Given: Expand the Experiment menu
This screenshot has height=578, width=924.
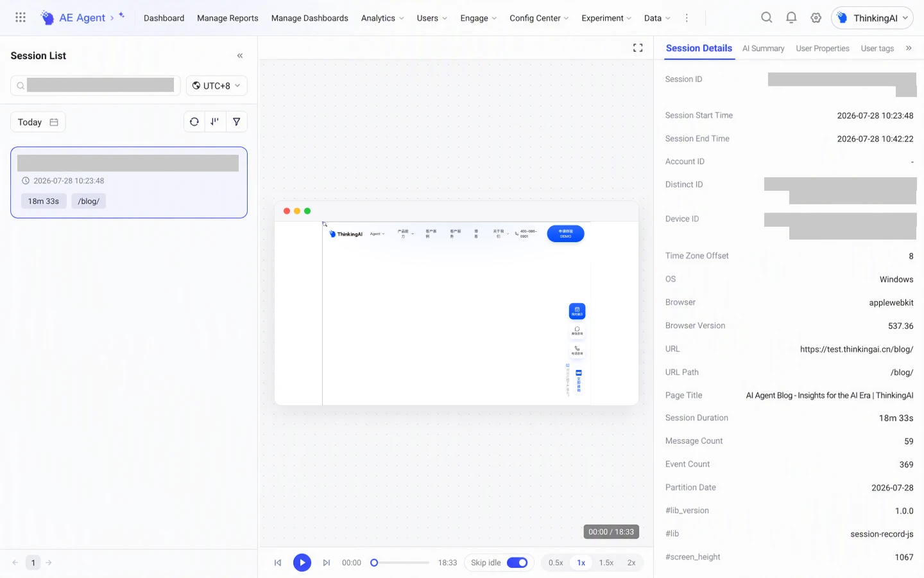Looking at the screenshot, I should coord(606,18).
